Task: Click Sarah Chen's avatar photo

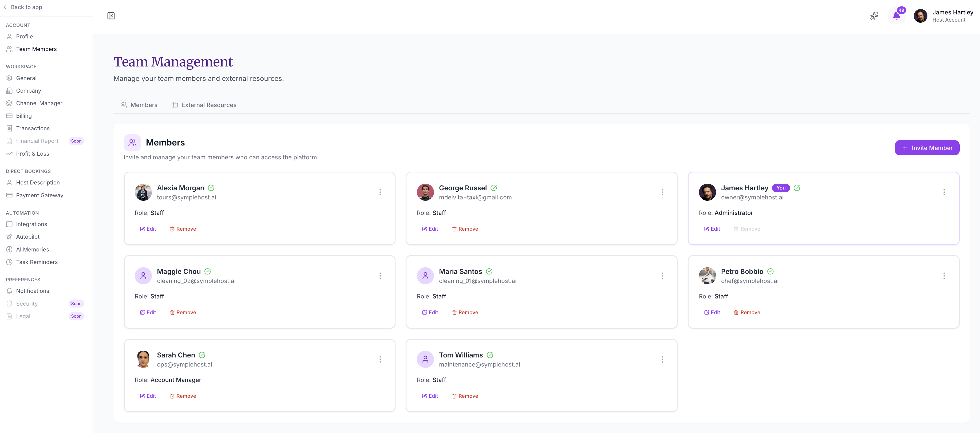Action: pyautogui.click(x=143, y=360)
